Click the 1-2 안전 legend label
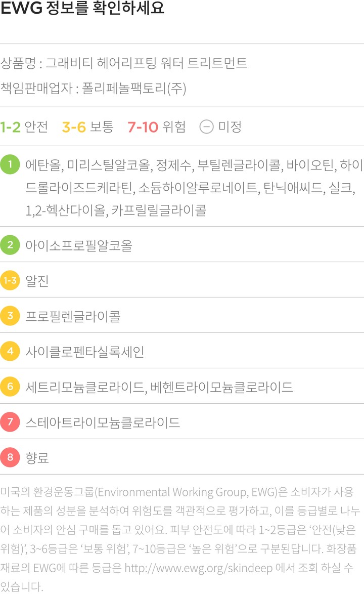The height and width of the screenshot is (594, 364). pos(24,126)
